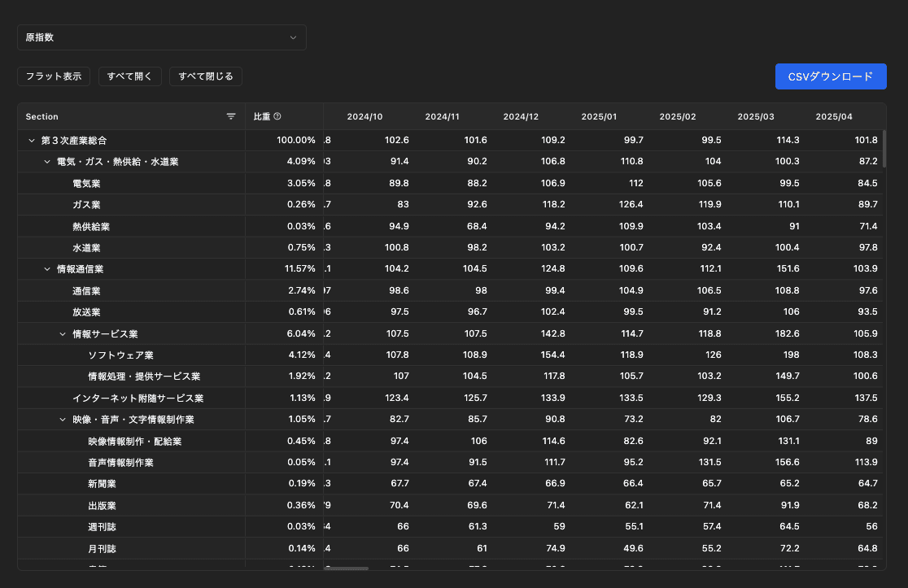
Task: Open the Section column filter icon
Action: tap(231, 117)
